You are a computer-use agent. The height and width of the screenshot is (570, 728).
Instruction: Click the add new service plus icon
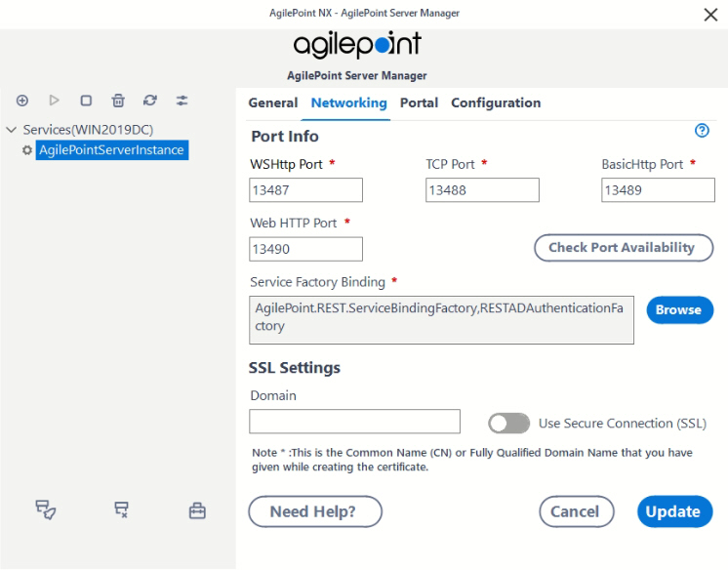[22, 101]
